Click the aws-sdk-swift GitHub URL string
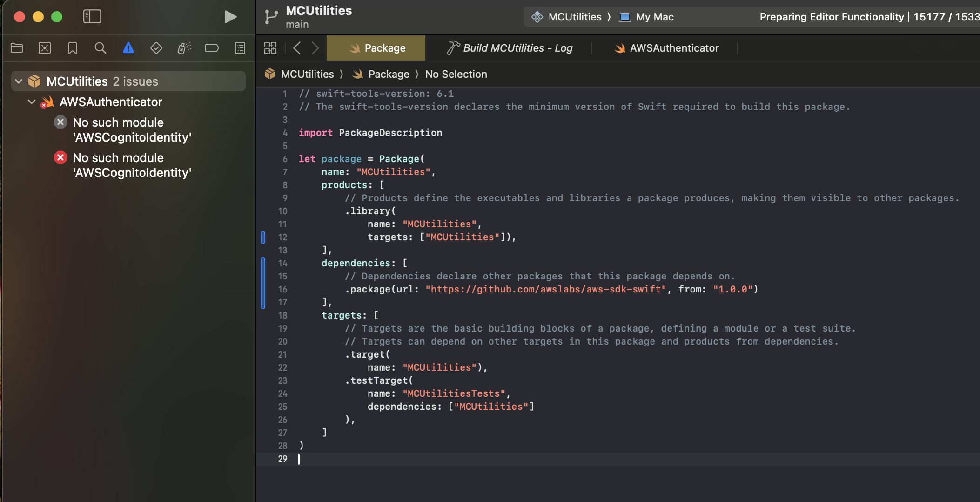 (546, 289)
